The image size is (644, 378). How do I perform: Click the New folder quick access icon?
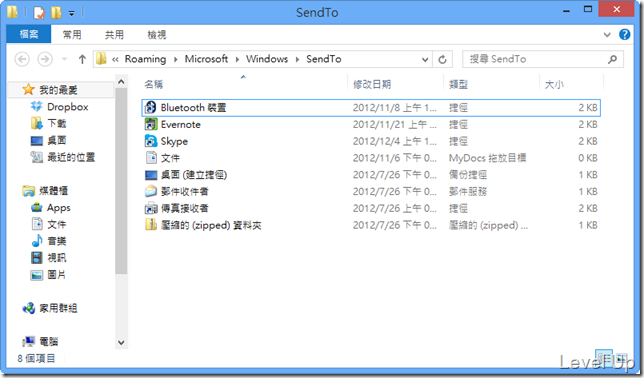tap(56, 12)
